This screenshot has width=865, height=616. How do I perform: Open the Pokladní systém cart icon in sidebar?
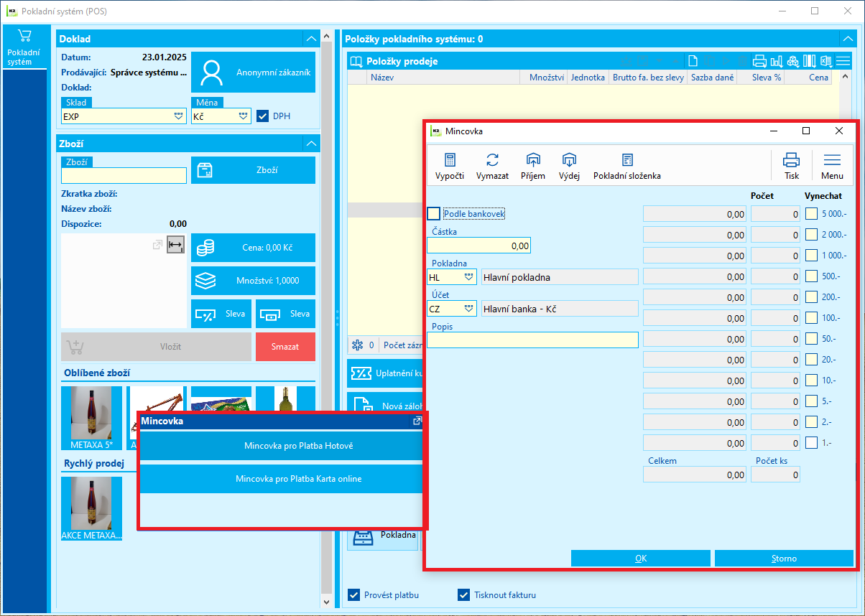24,37
